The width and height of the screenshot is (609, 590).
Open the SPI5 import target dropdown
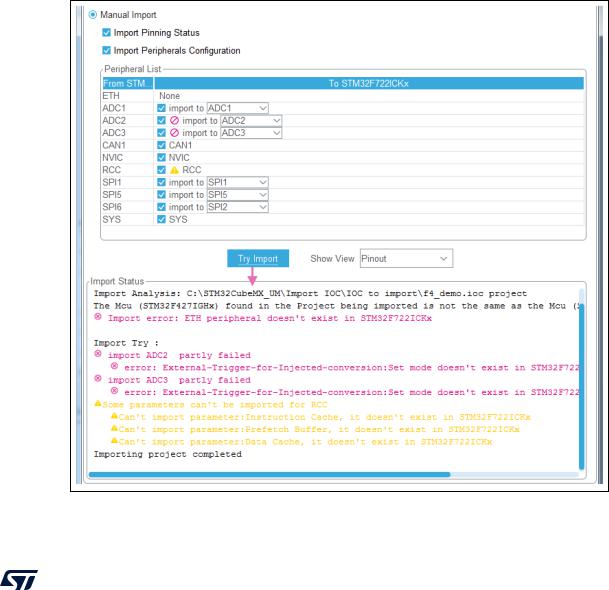tap(237, 195)
